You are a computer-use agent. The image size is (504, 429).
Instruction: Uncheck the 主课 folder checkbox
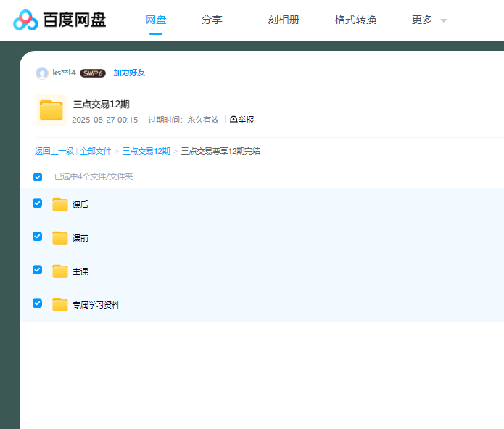point(38,270)
